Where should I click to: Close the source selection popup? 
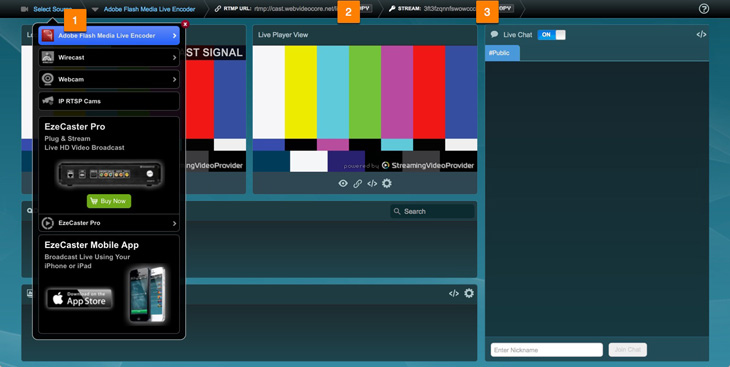pyautogui.click(x=185, y=24)
